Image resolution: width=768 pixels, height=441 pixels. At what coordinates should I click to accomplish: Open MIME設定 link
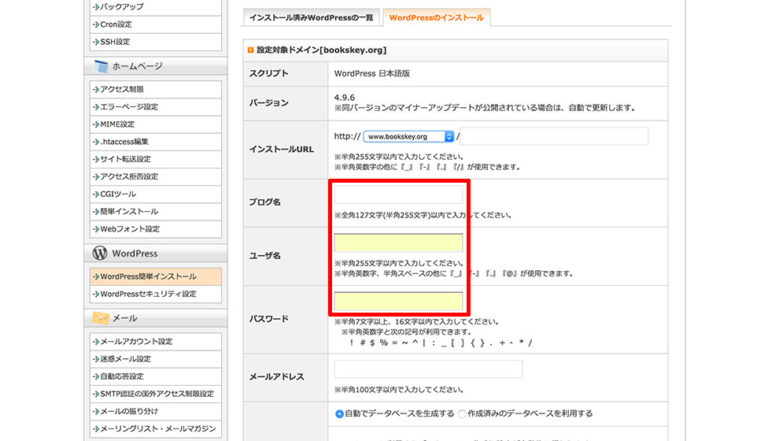point(117,124)
